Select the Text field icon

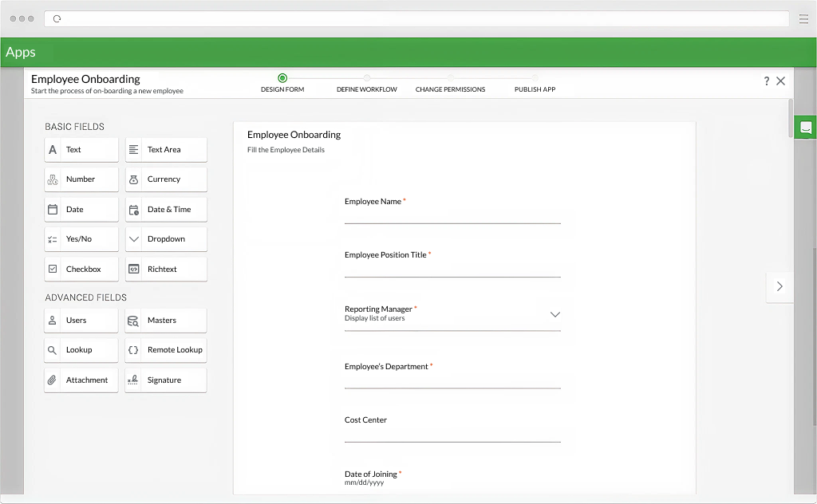53,150
